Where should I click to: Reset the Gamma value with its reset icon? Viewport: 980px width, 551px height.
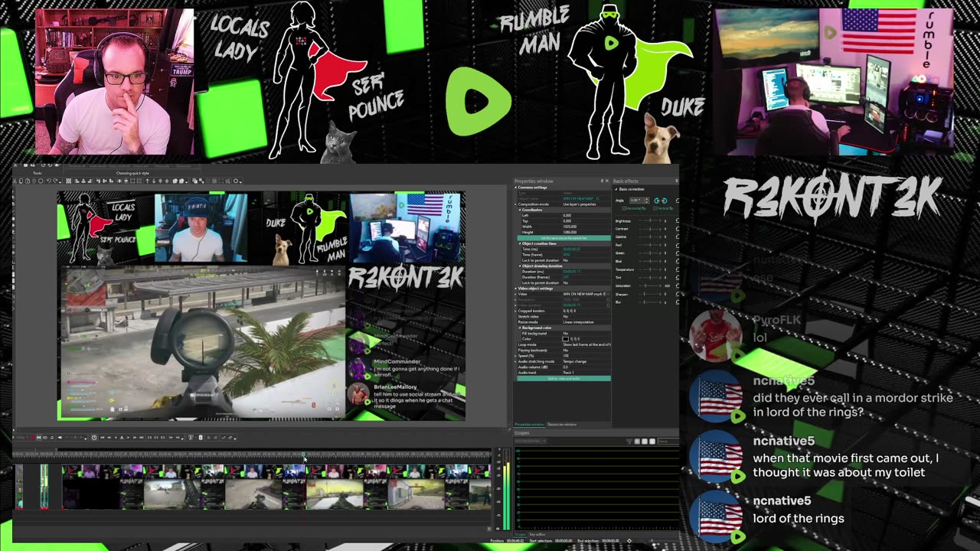coord(678,237)
